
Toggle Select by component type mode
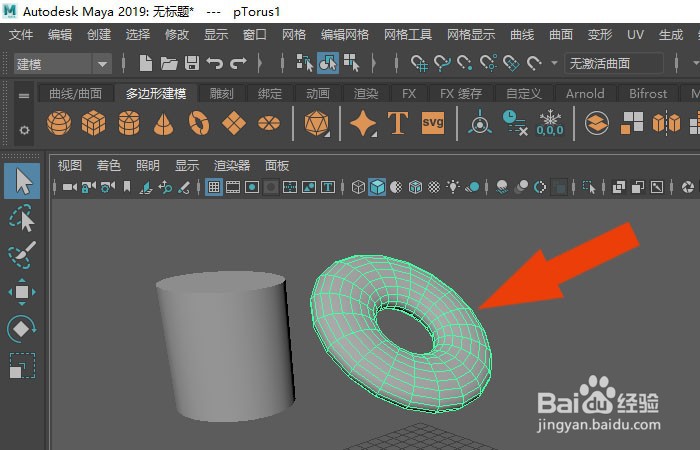pos(351,63)
